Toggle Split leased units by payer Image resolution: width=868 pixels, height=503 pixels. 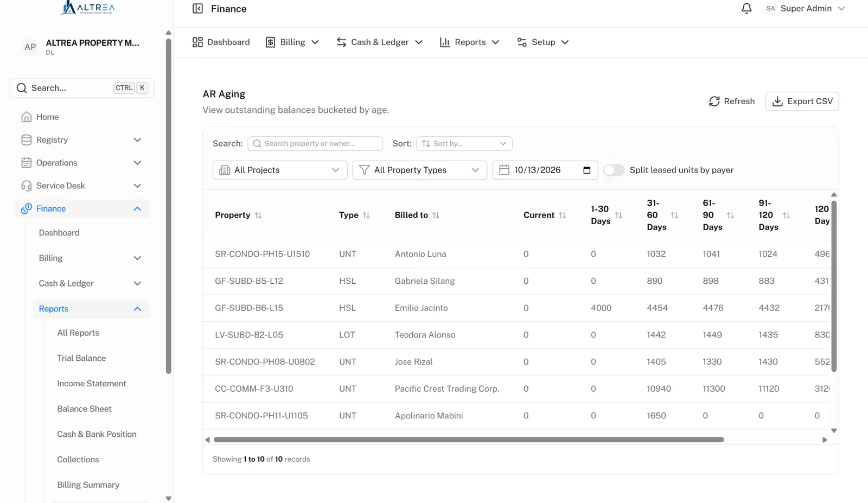[614, 170]
